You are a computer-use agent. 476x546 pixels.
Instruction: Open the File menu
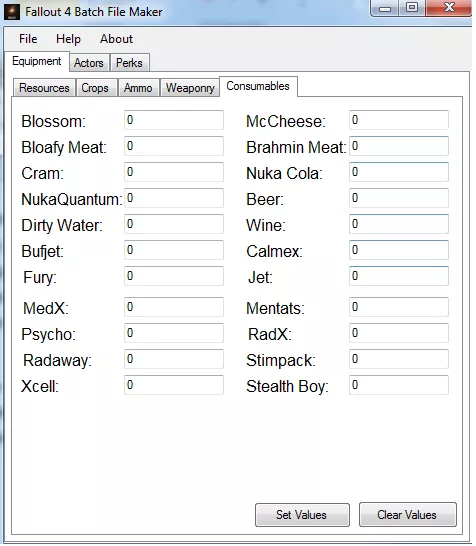tap(28, 39)
